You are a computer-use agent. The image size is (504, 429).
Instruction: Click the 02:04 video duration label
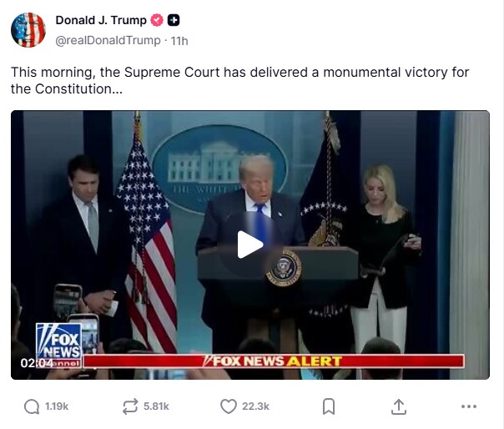pos(37,363)
